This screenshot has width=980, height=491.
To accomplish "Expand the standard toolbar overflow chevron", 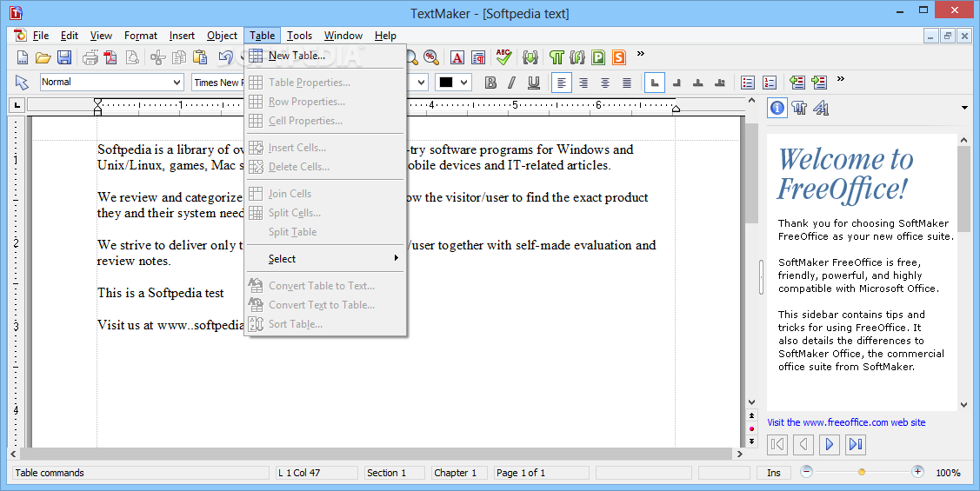I will [641, 54].
